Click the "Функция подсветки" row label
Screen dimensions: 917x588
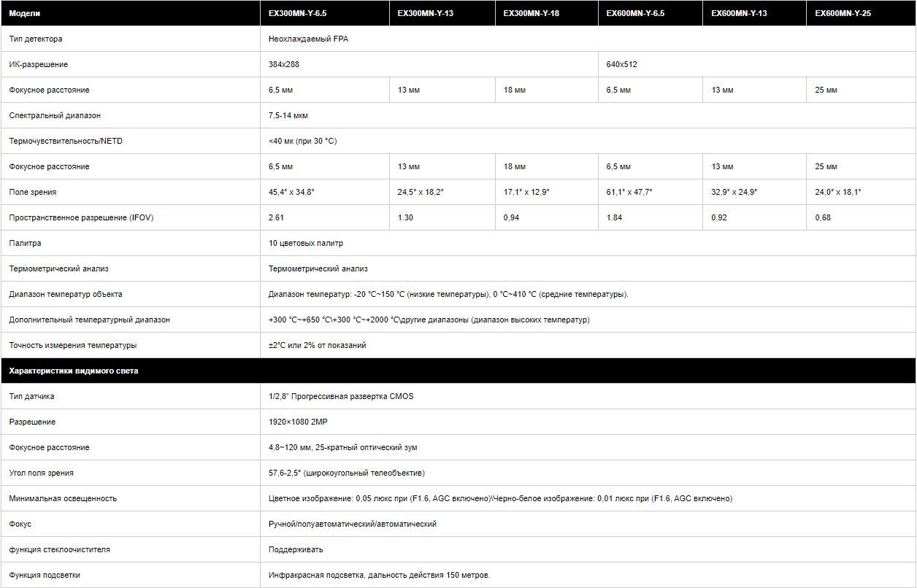pyautogui.click(x=45, y=575)
